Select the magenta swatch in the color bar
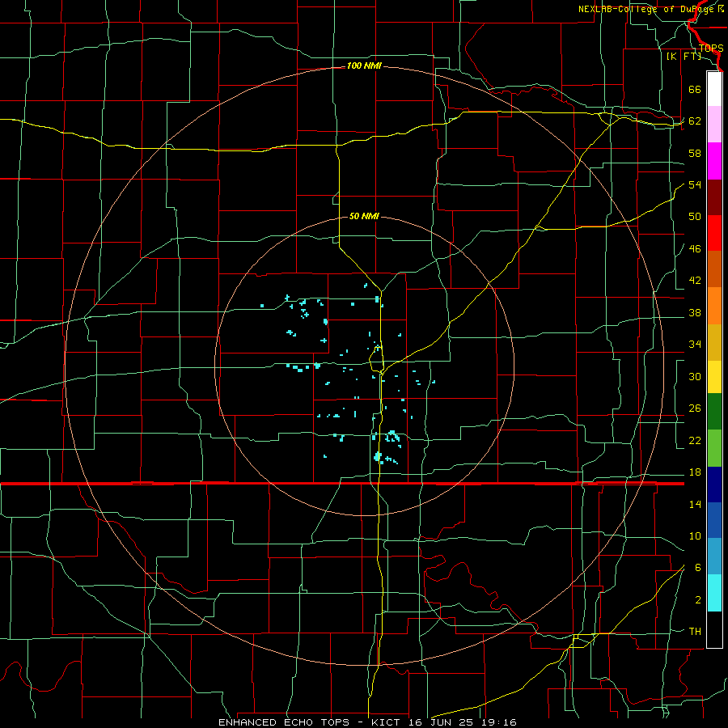The image size is (728, 728). (x=714, y=161)
